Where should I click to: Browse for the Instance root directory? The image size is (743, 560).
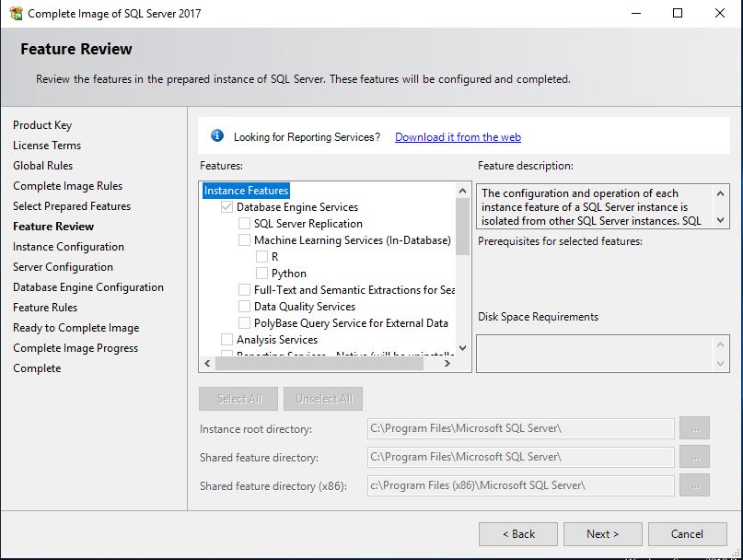point(694,427)
